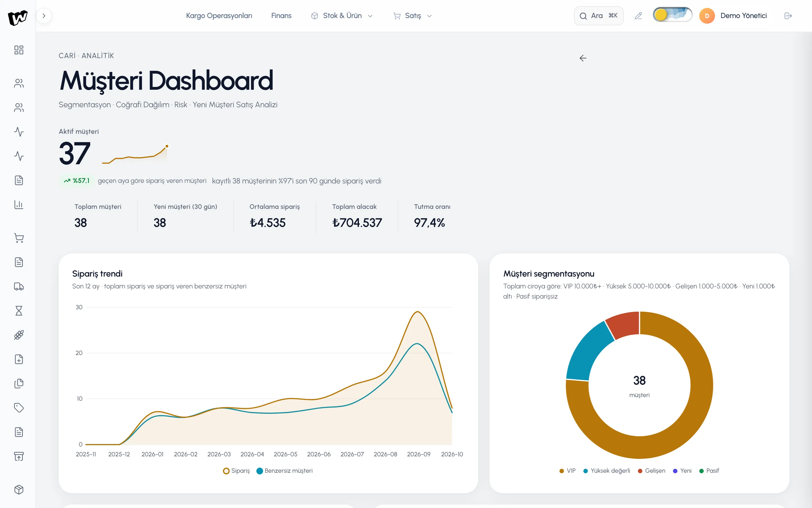Click the hourglass icon in sidebar
The width and height of the screenshot is (812, 508).
[19, 311]
